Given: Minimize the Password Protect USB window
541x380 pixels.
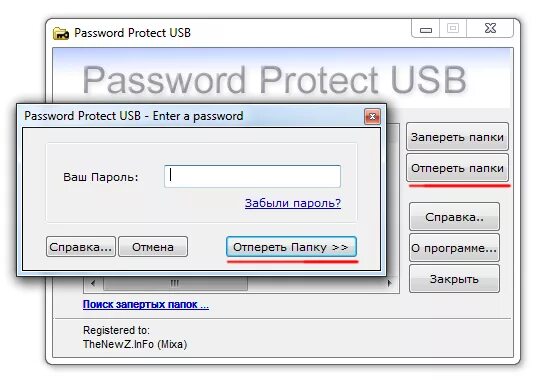Looking at the screenshot, I should 426,29.
